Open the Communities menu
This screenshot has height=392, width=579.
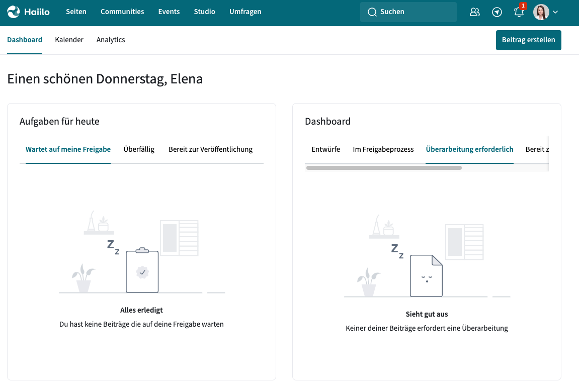(122, 12)
